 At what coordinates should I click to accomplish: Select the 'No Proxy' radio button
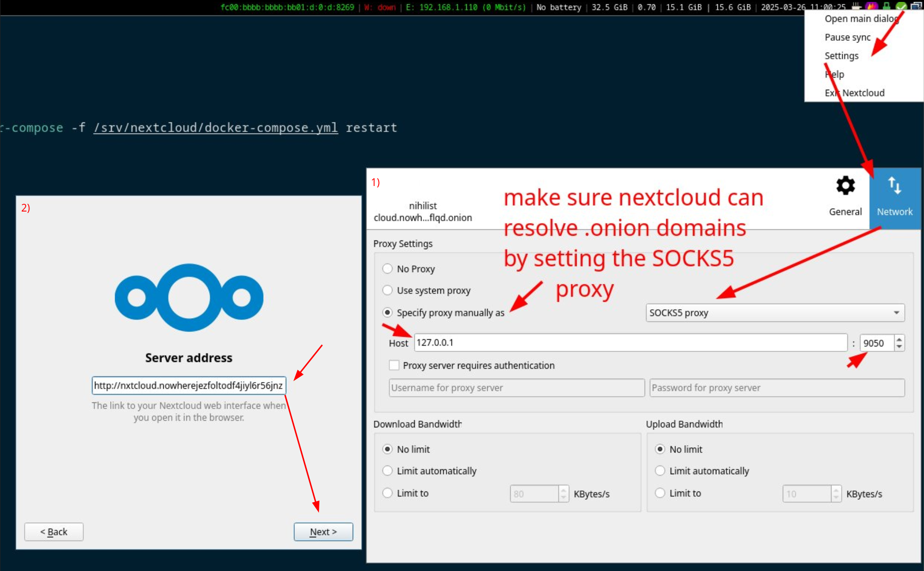click(x=387, y=268)
